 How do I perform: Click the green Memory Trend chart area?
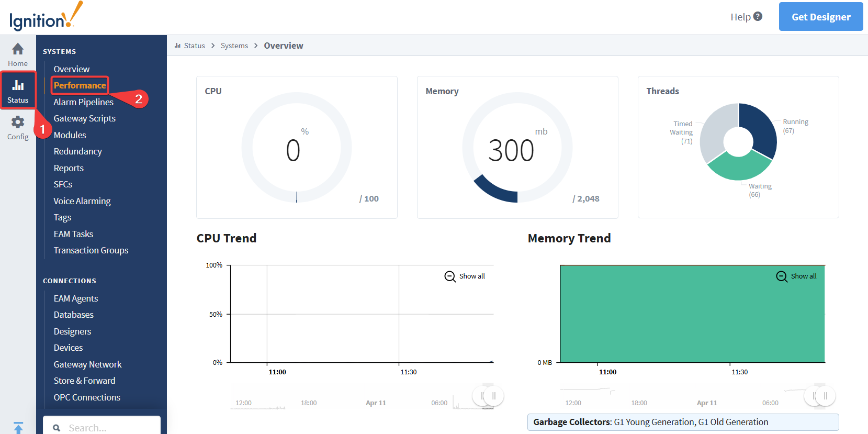pos(693,314)
